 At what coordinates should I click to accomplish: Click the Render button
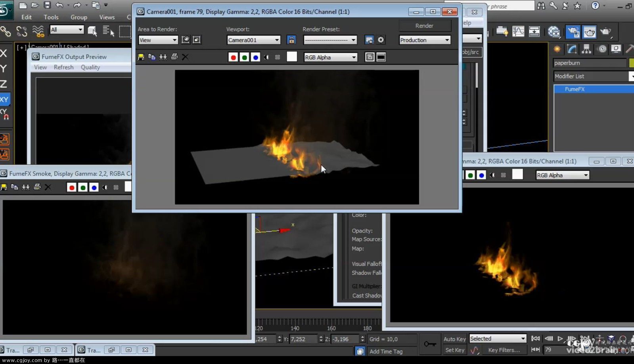point(425,26)
